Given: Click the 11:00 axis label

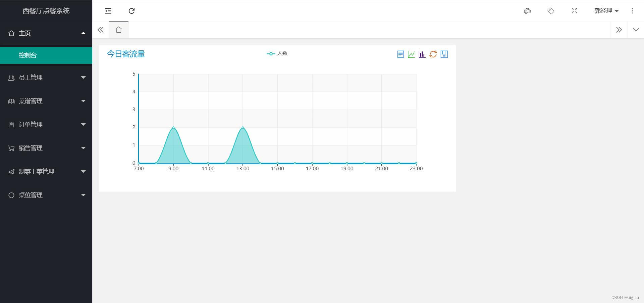Looking at the screenshot, I should tap(208, 169).
